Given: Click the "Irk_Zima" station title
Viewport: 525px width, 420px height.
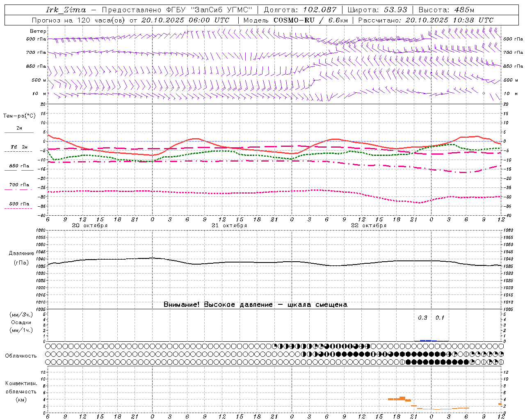Looking at the screenshot, I should [66, 10].
